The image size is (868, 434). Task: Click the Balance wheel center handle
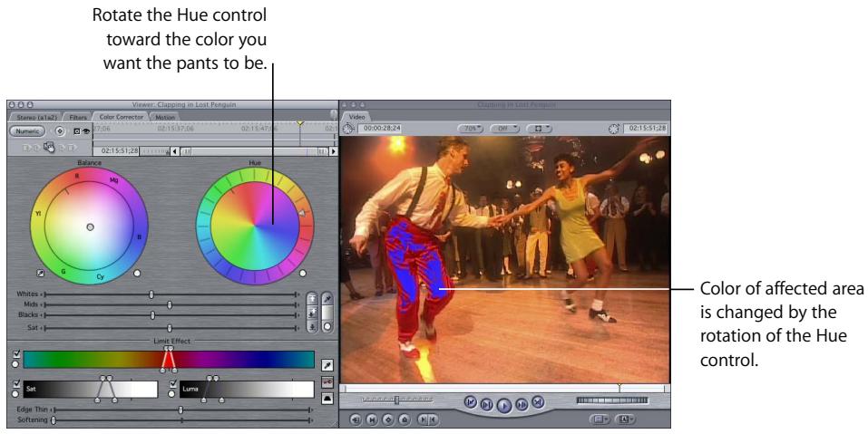pos(90,227)
